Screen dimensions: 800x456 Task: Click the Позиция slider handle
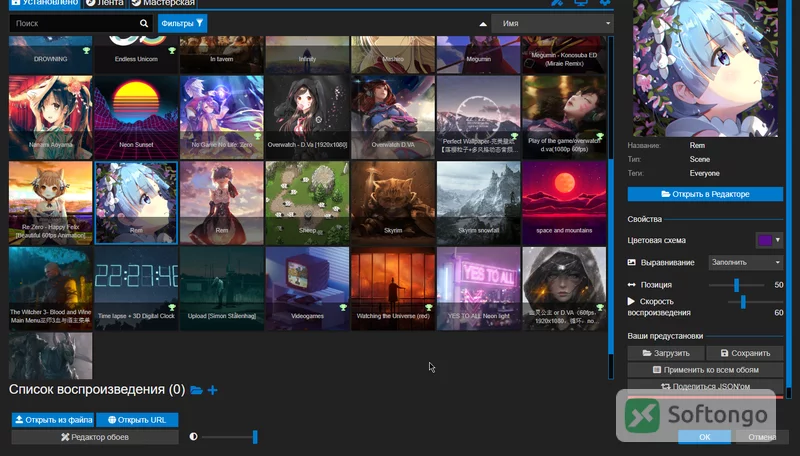[x=736, y=285]
